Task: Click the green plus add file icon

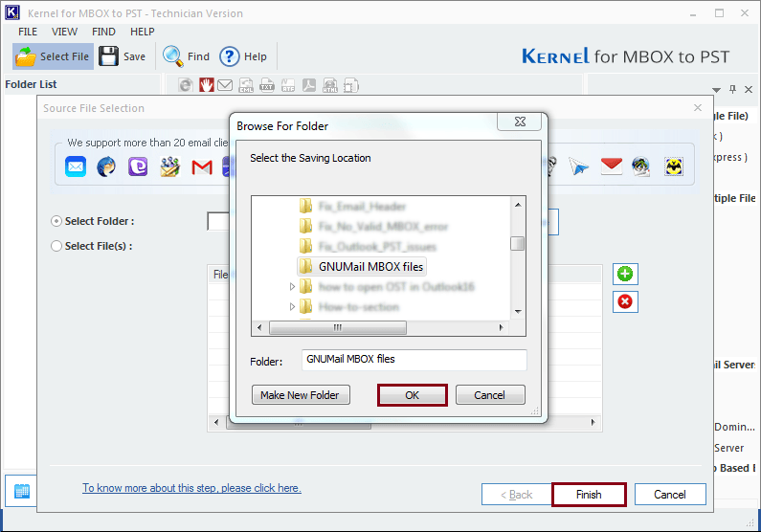Action: (x=625, y=275)
